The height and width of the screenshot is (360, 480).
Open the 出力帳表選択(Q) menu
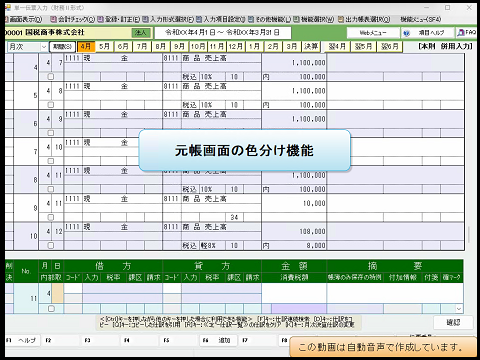pos(364,19)
